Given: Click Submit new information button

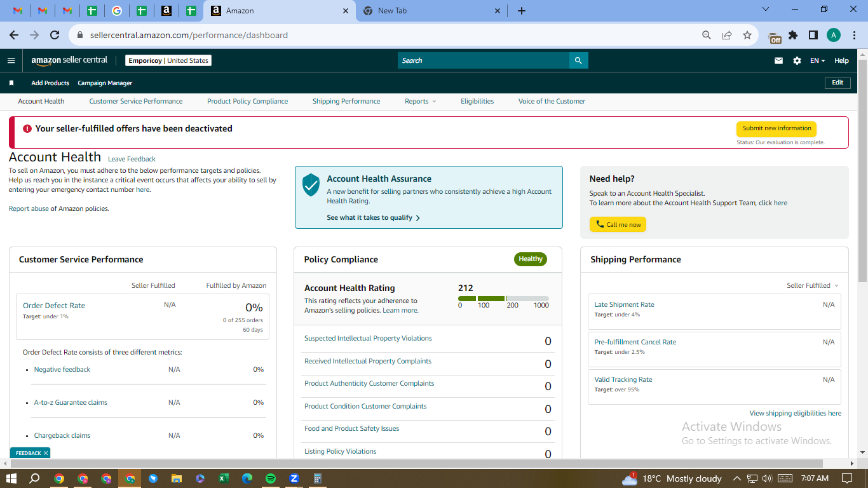Looking at the screenshot, I should (x=776, y=128).
